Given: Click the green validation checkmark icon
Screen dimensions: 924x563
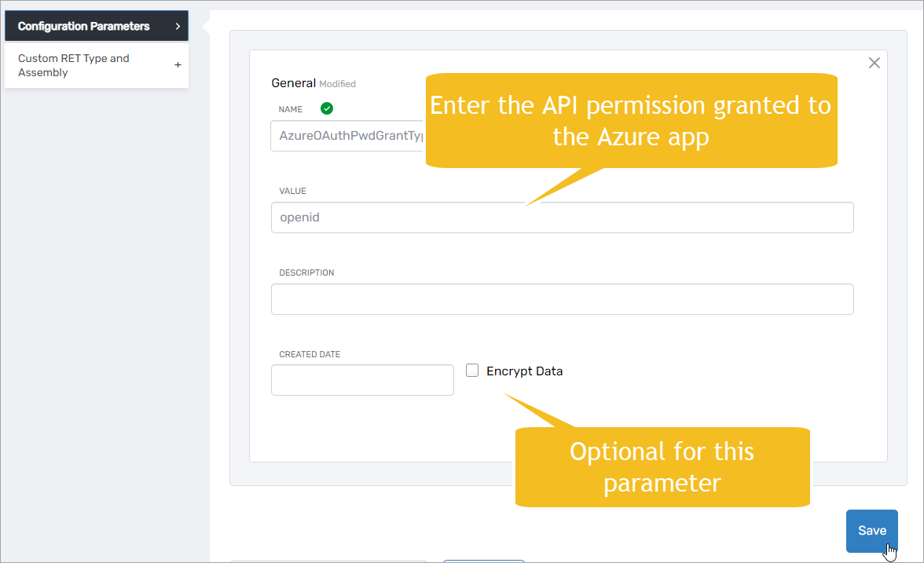Looking at the screenshot, I should pos(327,108).
